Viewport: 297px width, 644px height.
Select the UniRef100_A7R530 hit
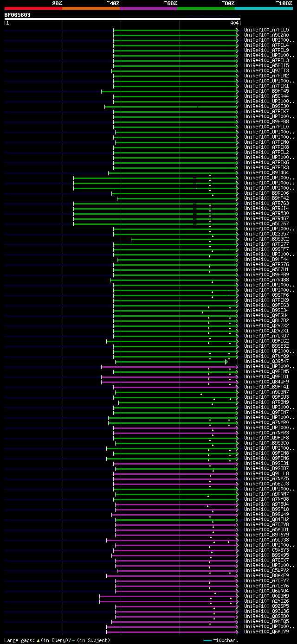(266, 213)
